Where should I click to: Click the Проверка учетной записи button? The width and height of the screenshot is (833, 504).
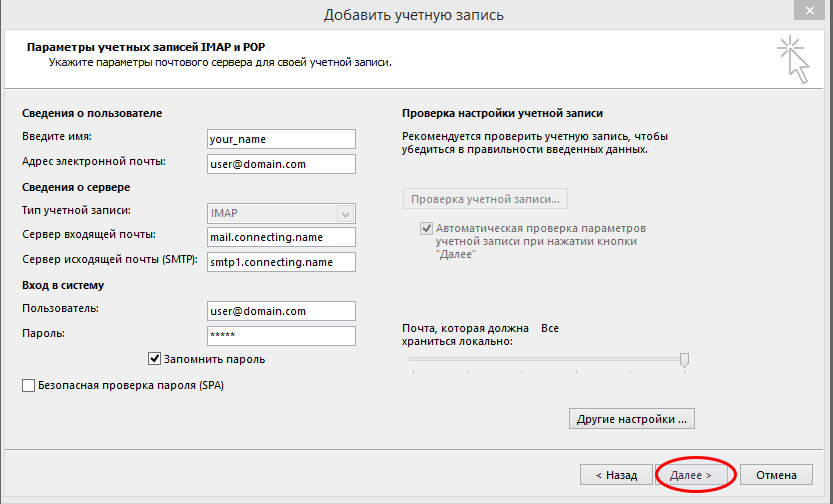pos(486,198)
